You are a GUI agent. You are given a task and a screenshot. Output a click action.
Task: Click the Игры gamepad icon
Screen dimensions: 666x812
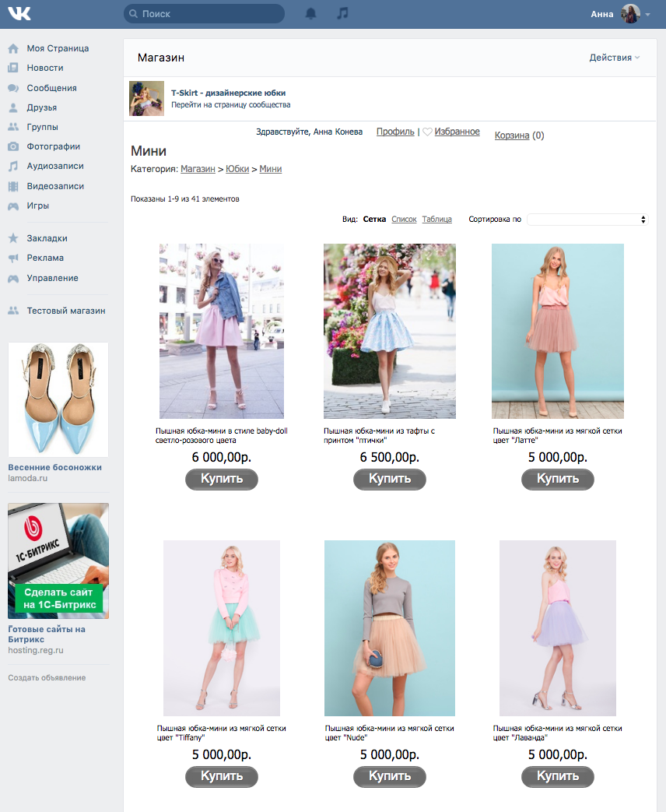coord(13,206)
